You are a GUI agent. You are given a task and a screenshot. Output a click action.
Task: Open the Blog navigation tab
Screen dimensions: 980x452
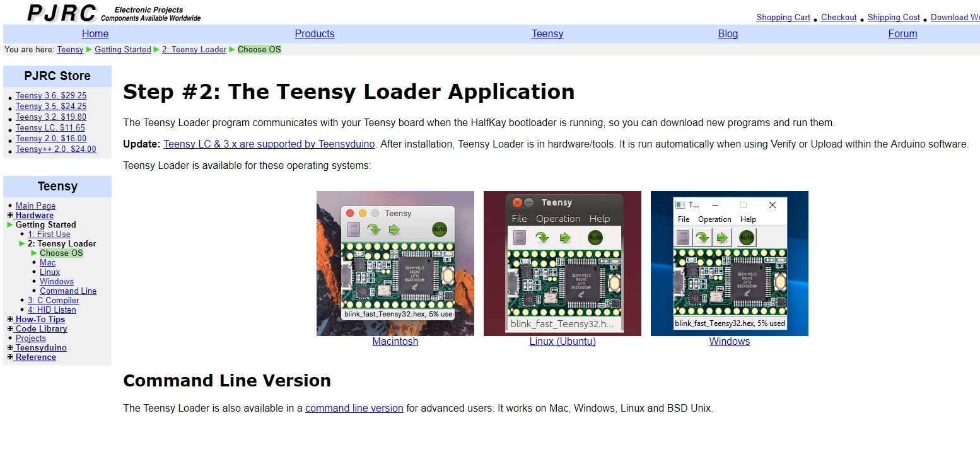[x=728, y=34]
